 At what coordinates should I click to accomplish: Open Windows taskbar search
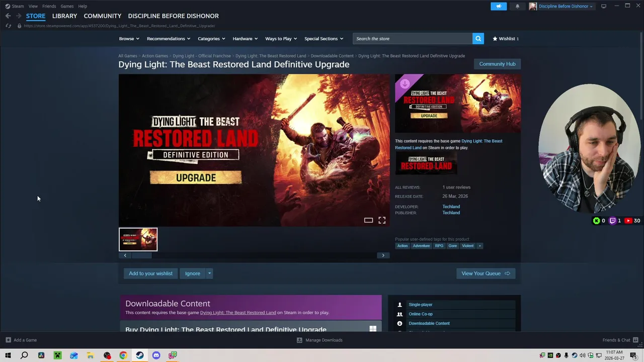point(24,355)
